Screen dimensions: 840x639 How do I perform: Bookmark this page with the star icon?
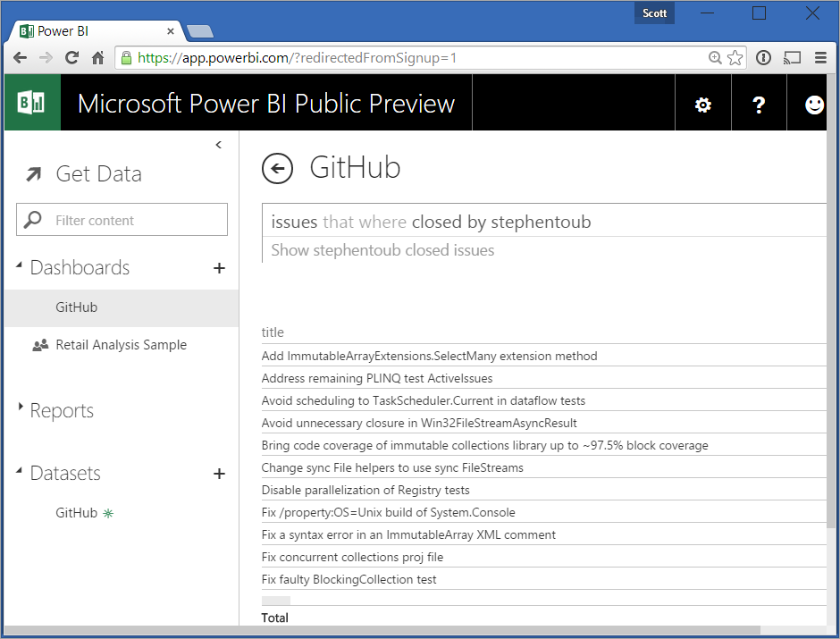tap(735, 58)
